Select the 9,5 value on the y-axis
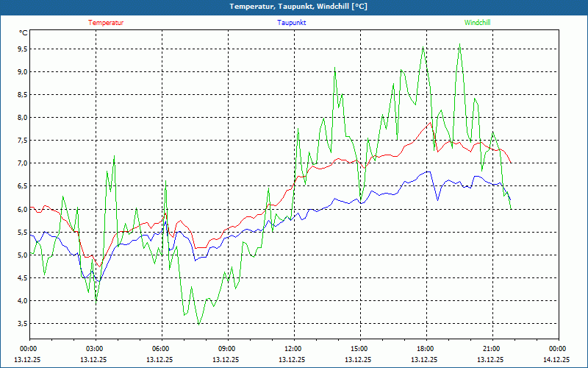 coord(22,49)
